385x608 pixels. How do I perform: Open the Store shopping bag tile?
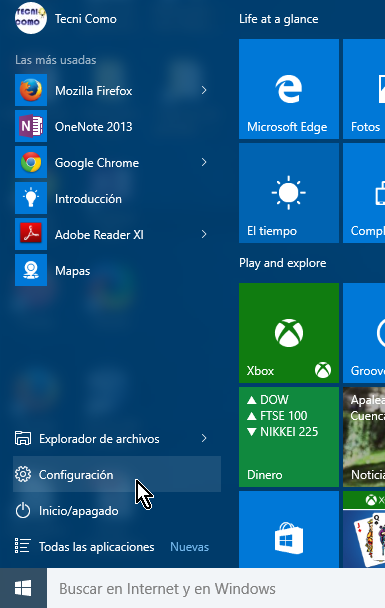tap(289, 530)
